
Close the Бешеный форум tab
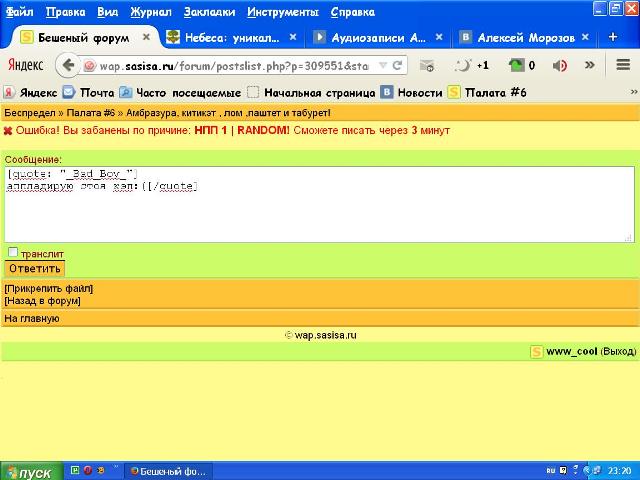click(x=146, y=37)
